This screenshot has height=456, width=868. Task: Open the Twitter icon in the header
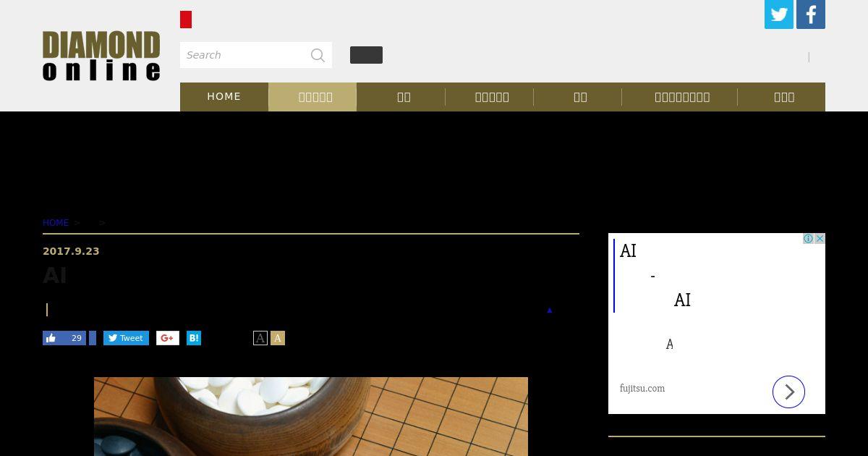(779, 14)
